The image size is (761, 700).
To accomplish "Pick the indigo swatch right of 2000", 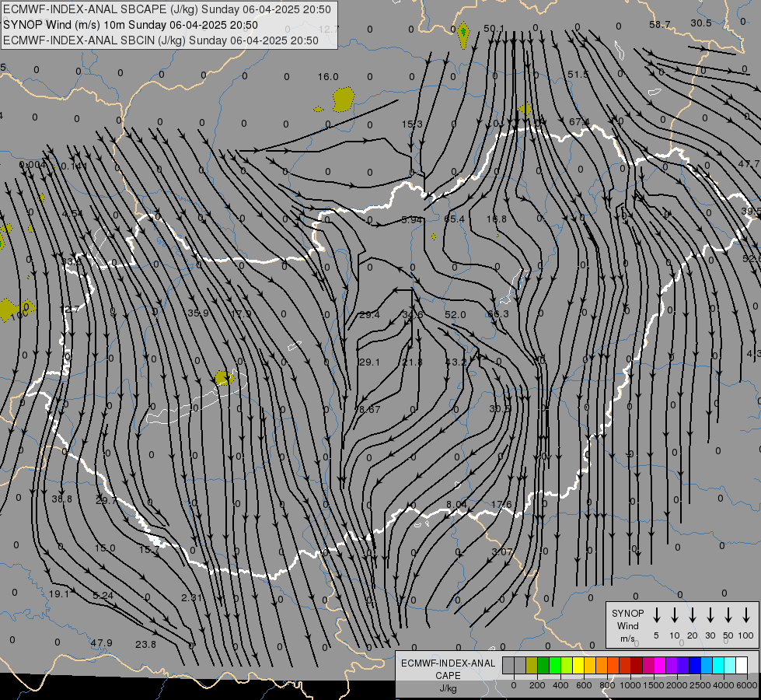I will [682, 666].
